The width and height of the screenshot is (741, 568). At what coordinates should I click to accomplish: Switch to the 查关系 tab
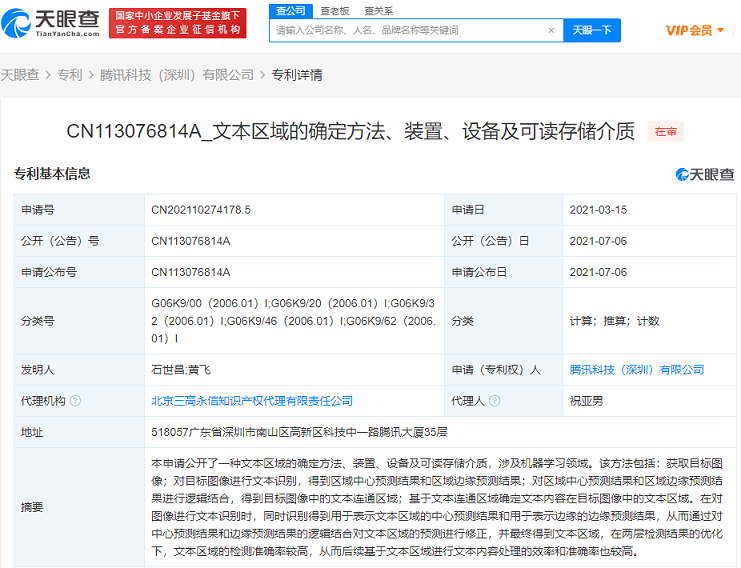tap(379, 10)
